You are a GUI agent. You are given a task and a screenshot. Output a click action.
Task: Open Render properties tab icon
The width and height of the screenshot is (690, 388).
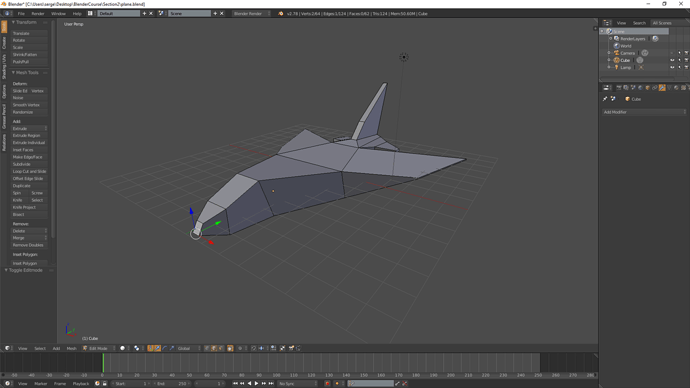619,88
